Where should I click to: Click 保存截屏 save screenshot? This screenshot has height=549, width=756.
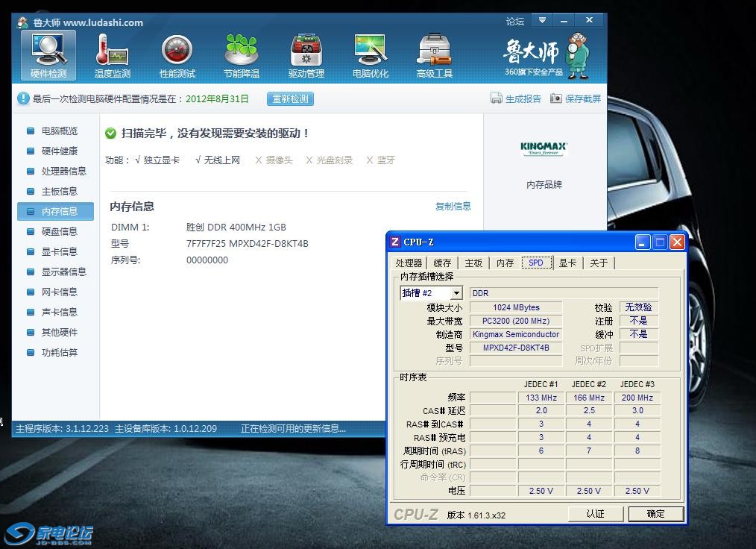(576, 98)
